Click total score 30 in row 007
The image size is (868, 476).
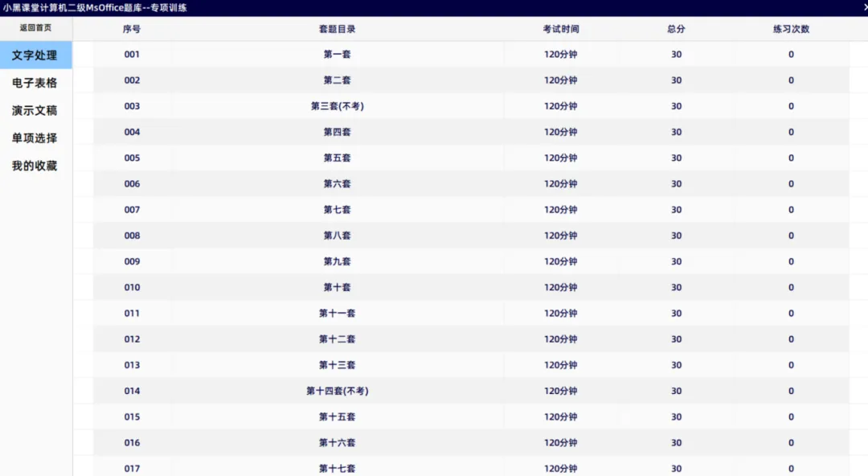coord(676,210)
